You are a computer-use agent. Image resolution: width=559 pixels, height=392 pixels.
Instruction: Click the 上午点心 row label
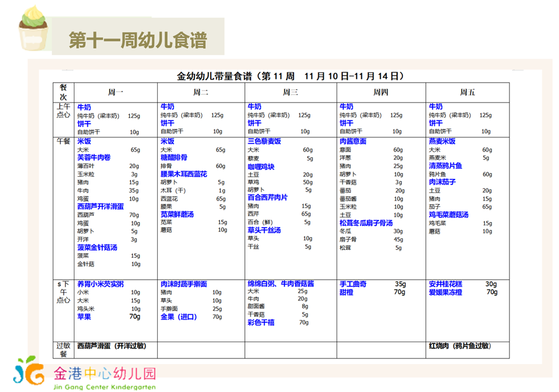63,110
